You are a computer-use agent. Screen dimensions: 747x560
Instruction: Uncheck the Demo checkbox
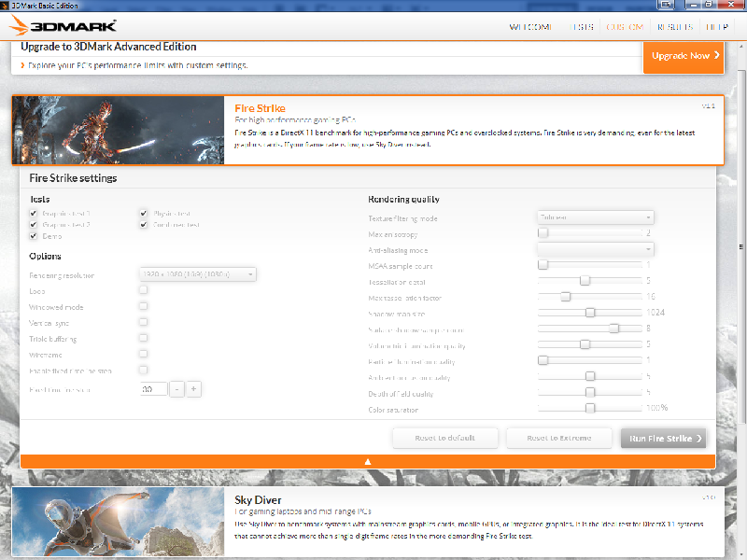[34, 236]
